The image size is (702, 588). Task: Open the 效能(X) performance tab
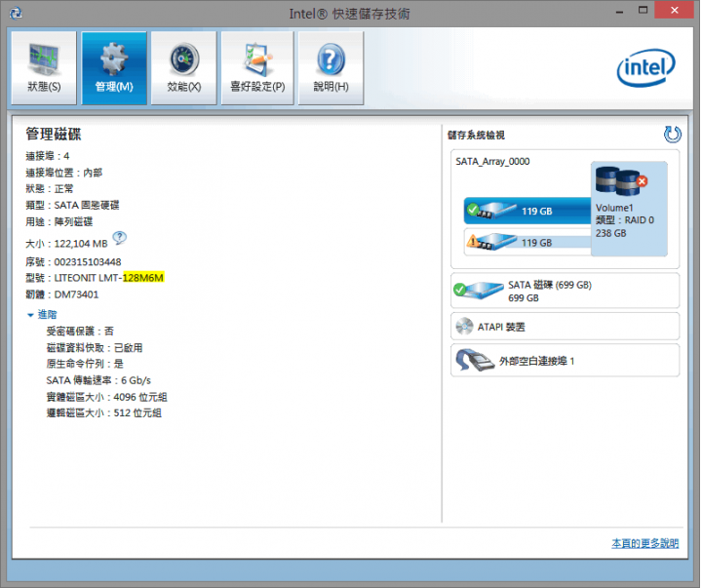pos(184,68)
